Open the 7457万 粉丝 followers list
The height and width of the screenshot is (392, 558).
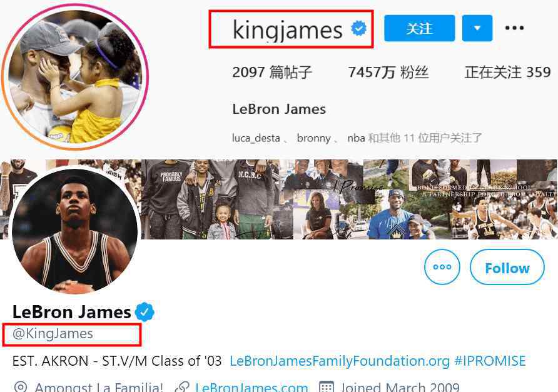(388, 73)
